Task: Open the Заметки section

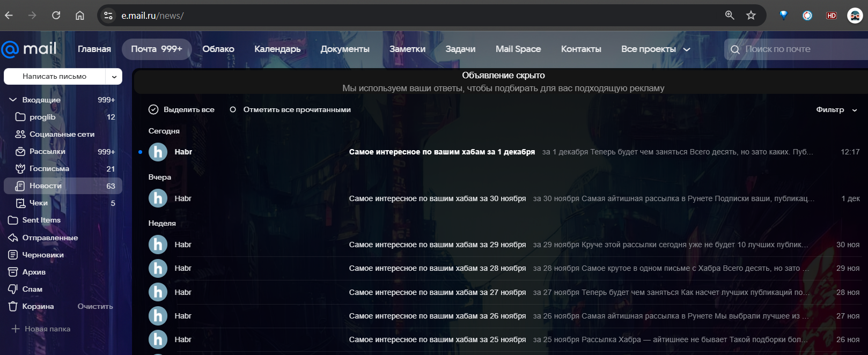Action: pos(408,49)
